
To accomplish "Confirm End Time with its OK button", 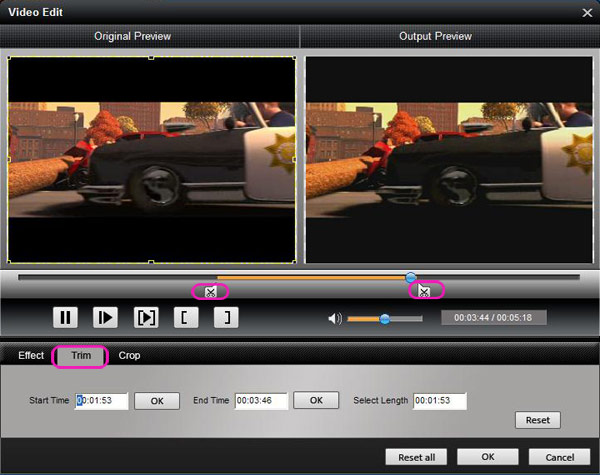I will (x=316, y=400).
